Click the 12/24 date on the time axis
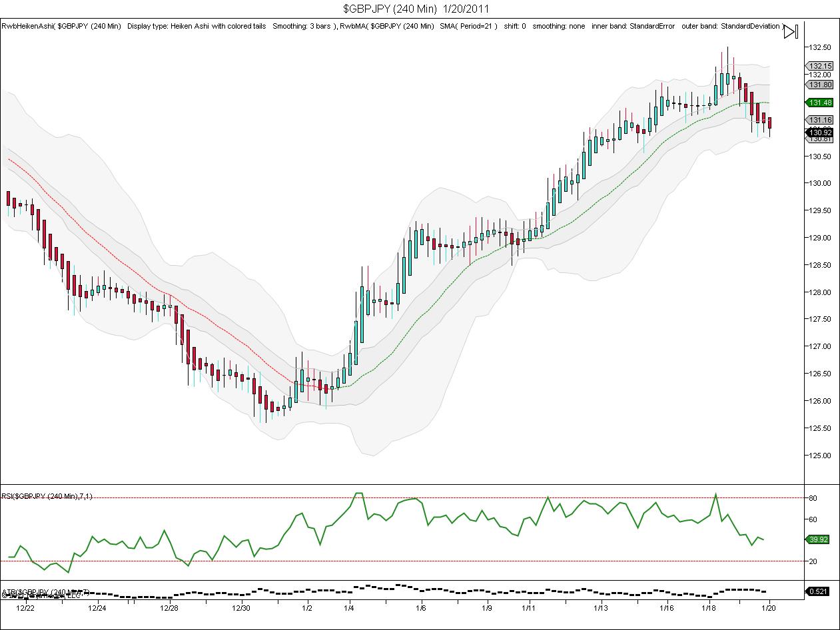 pos(97,607)
